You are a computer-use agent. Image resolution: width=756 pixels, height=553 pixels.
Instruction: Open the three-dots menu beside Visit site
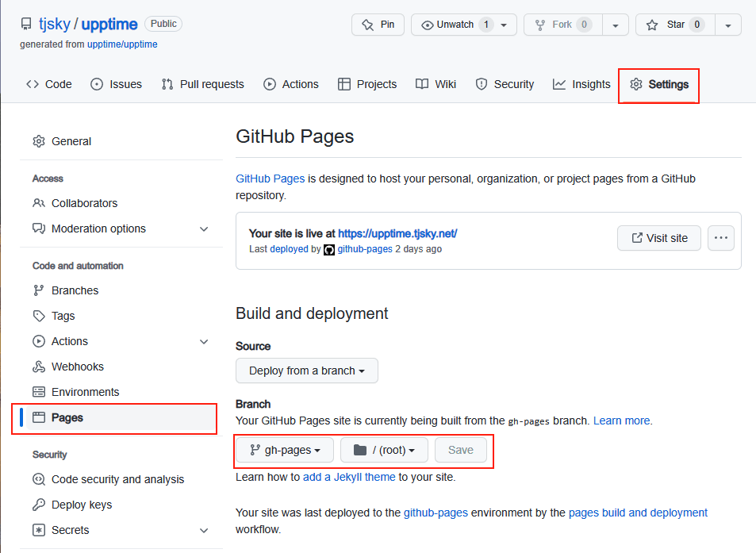[x=721, y=238]
